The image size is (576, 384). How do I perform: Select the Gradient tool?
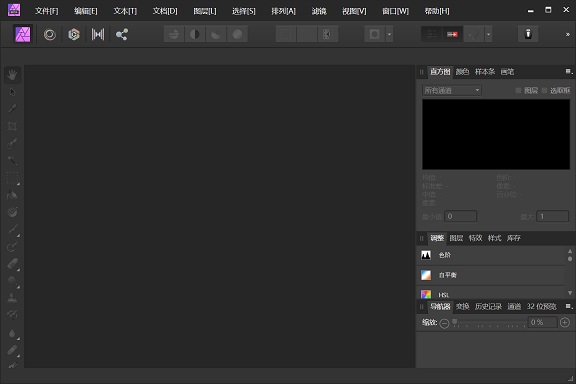[12, 212]
